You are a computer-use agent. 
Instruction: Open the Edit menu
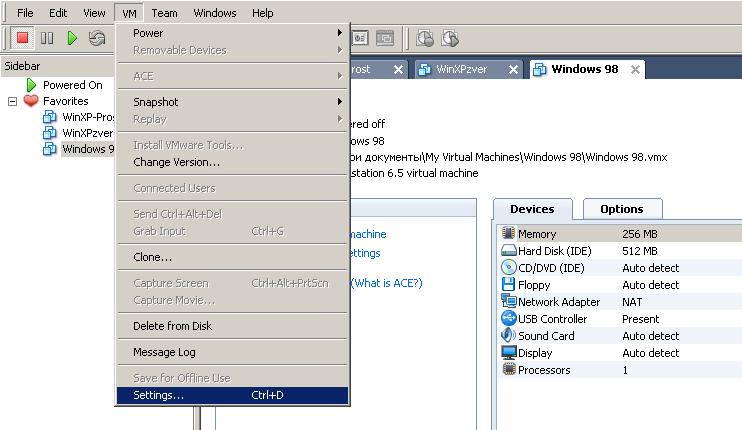click(x=58, y=13)
